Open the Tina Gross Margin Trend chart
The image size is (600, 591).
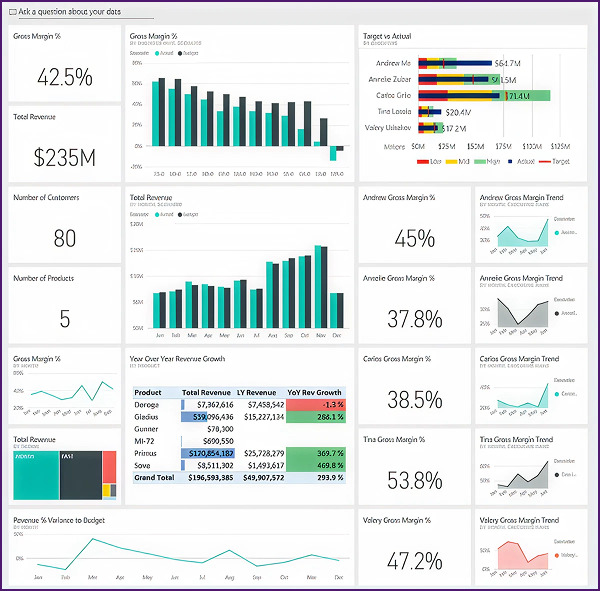point(531,467)
